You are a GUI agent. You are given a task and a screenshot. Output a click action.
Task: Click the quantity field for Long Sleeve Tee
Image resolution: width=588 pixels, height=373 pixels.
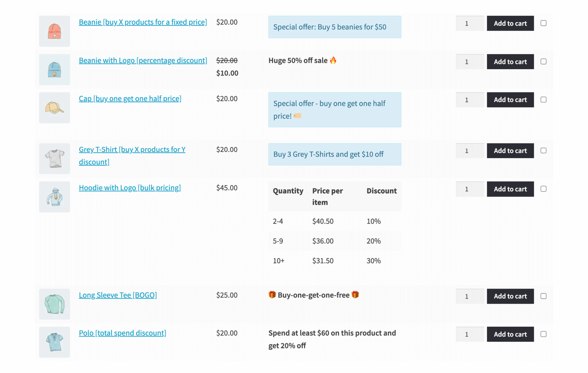coord(470,296)
